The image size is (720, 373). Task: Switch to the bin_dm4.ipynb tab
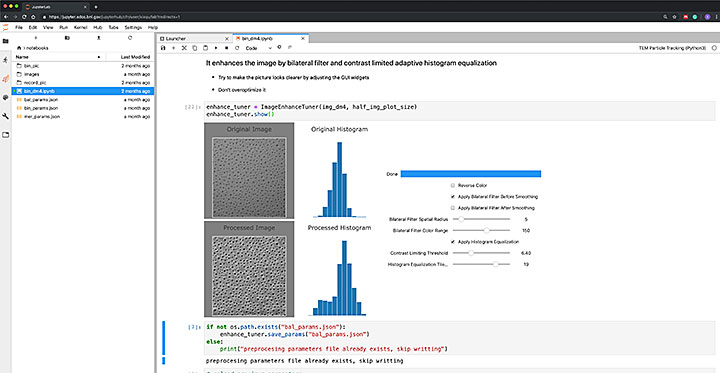point(270,39)
